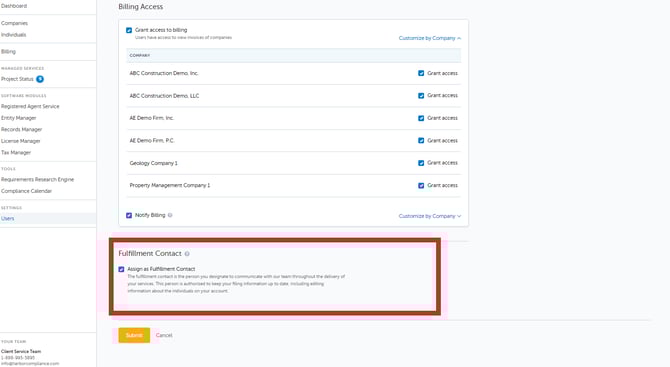
Task: Open Compliance Calendar tool
Action: click(x=26, y=191)
